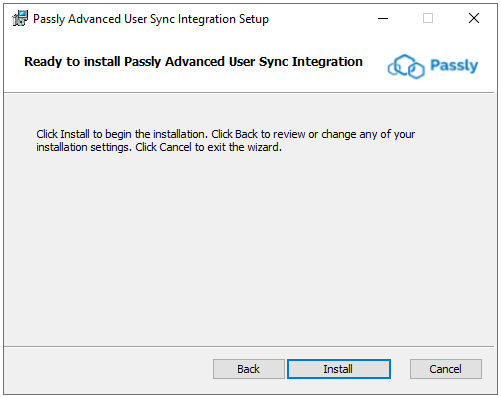501x397 pixels.
Task: Cancel the setup wizard
Action: click(446, 369)
